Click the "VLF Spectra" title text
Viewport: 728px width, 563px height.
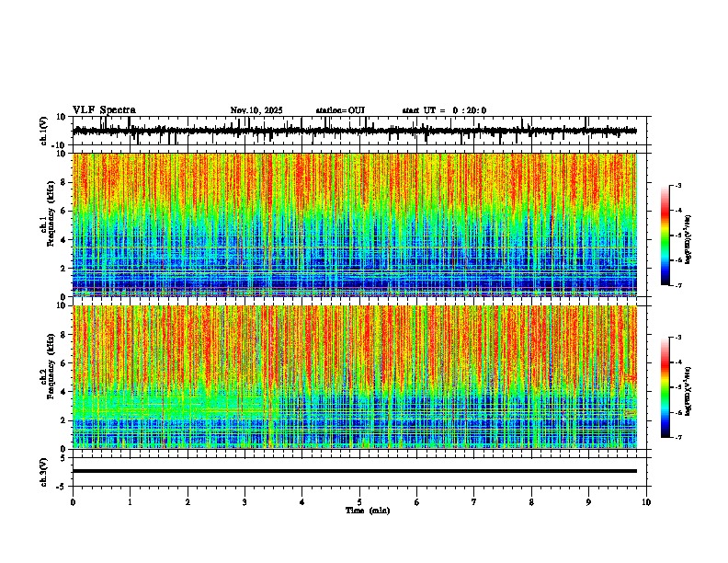tap(104, 109)
